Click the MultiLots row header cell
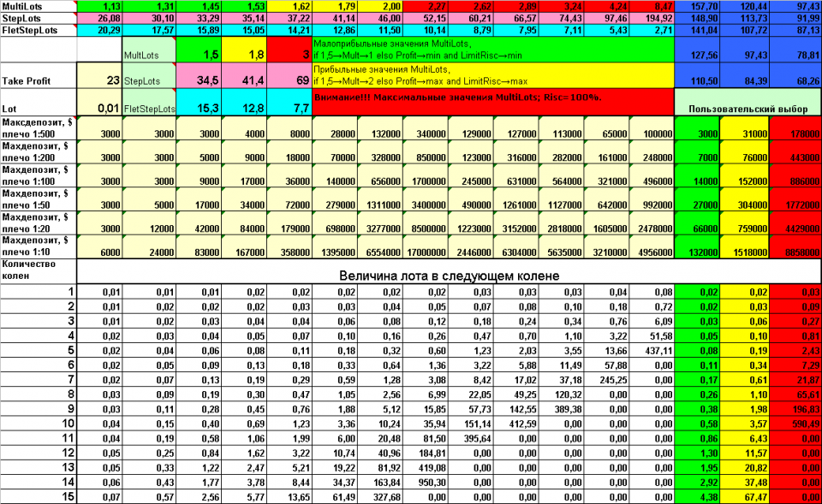822x504 pixels. [x=39, y=6]
